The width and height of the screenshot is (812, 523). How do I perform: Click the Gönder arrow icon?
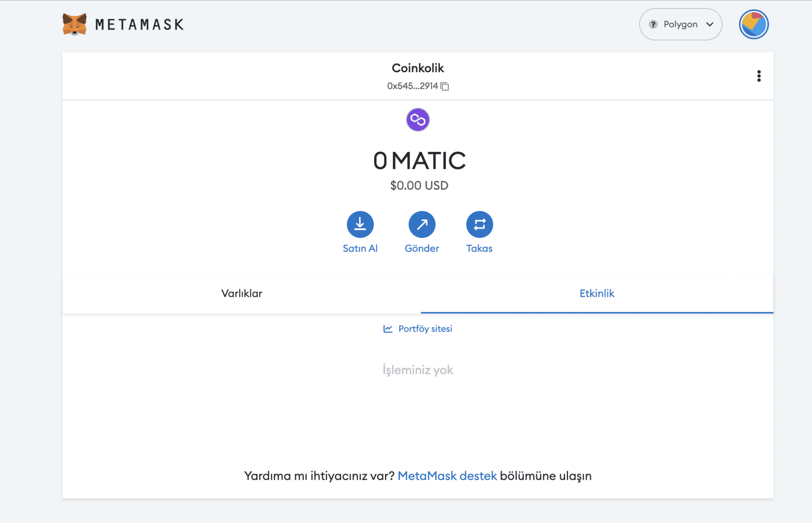coord(422,224)
